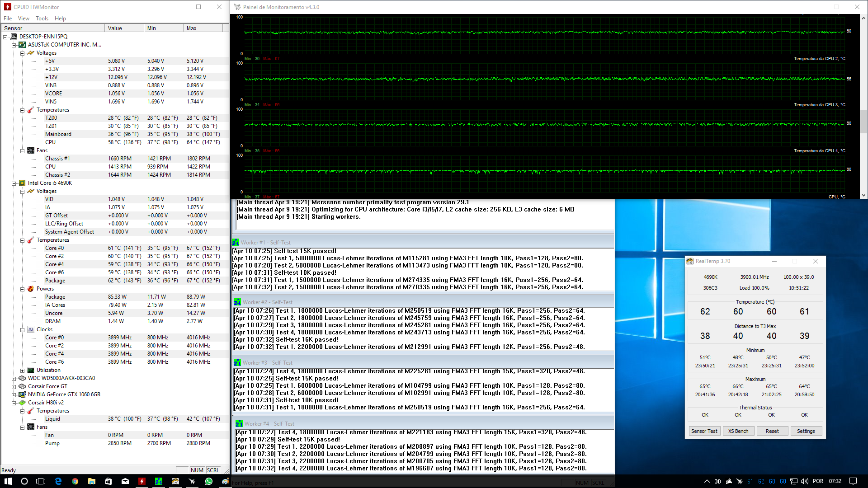868x488 pixels.
Task: Open Cortana search from taskbar
Action: point(24,481)
